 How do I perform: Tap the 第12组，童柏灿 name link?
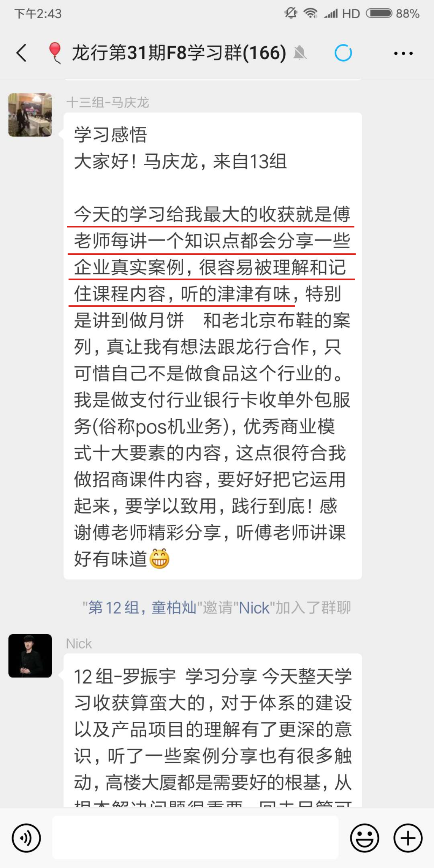click(x=142, y=608)
